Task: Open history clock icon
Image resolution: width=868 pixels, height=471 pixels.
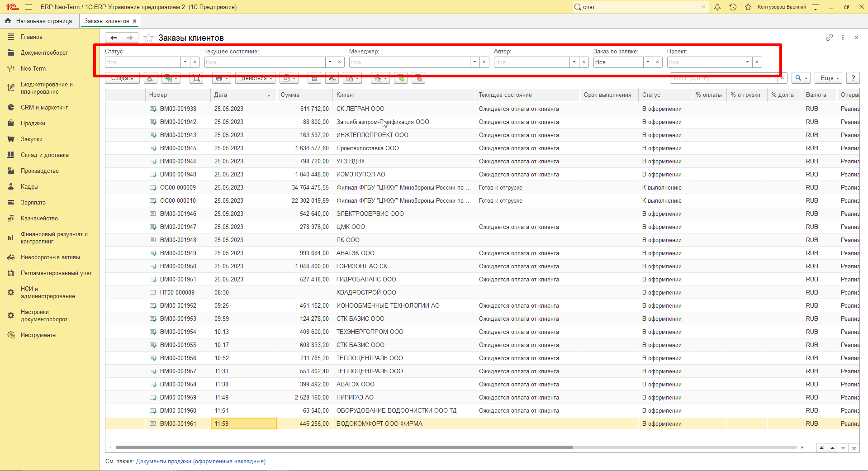Action: pos(733,7)
